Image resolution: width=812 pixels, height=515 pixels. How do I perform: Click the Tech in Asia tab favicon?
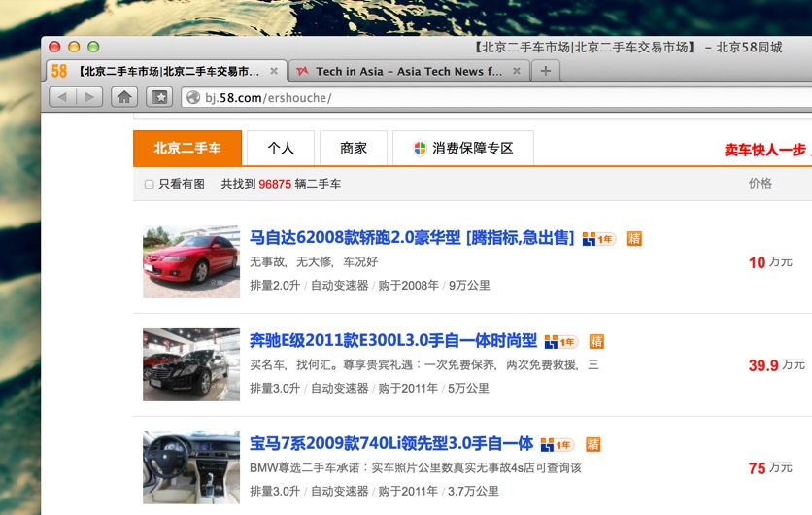coord(302,72)
